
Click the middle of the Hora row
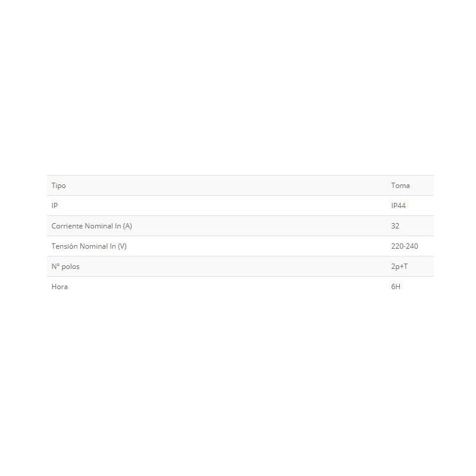click(240, 287)
